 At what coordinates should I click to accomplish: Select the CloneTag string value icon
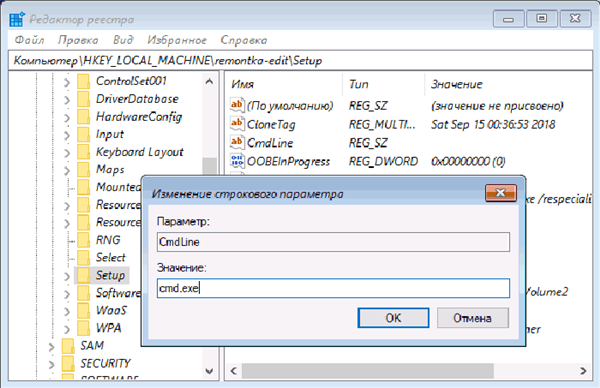(x=237, y=124)
